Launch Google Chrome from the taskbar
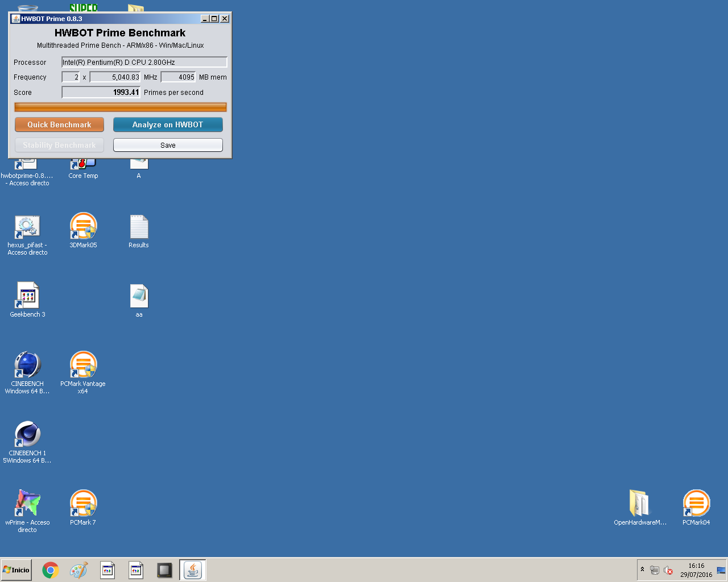This screenshot has height=582, width=728. point(51,570)
